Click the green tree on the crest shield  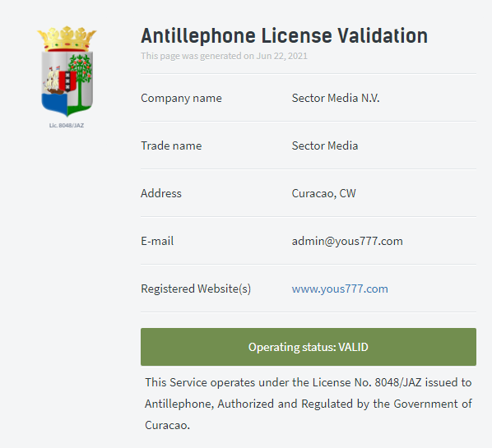click(x=81, y=80)
